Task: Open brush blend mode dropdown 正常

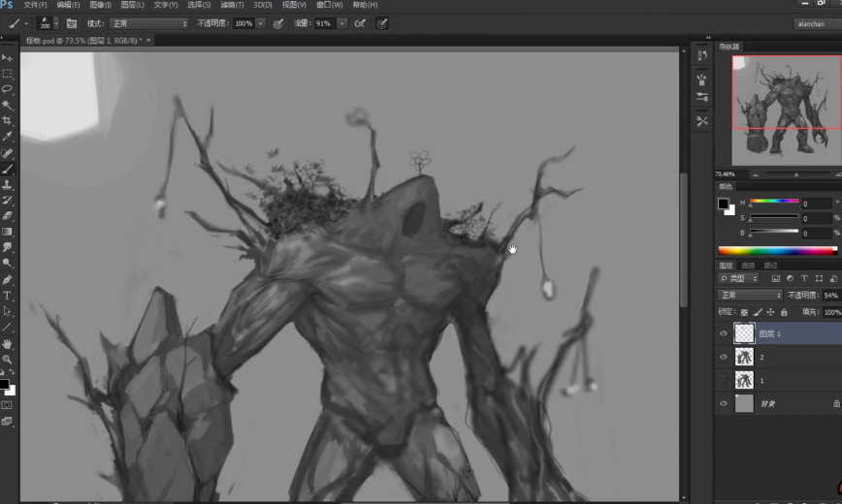Action: pos(148,23)
